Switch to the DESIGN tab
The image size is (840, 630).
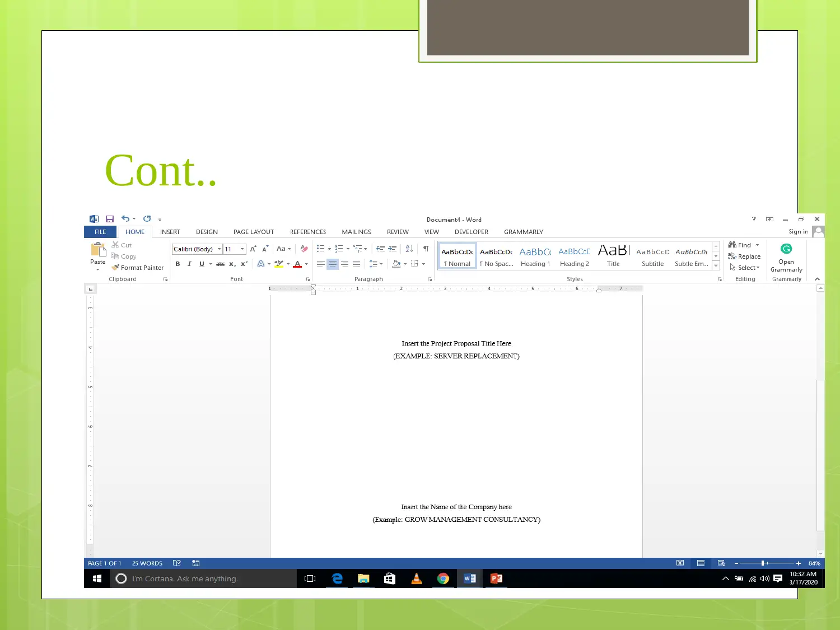click(207, 232)
